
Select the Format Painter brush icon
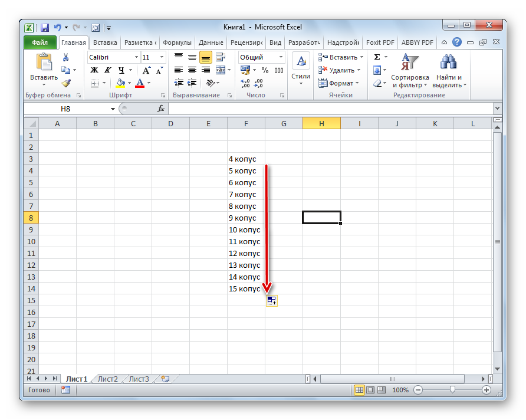(x=66, y=83)
